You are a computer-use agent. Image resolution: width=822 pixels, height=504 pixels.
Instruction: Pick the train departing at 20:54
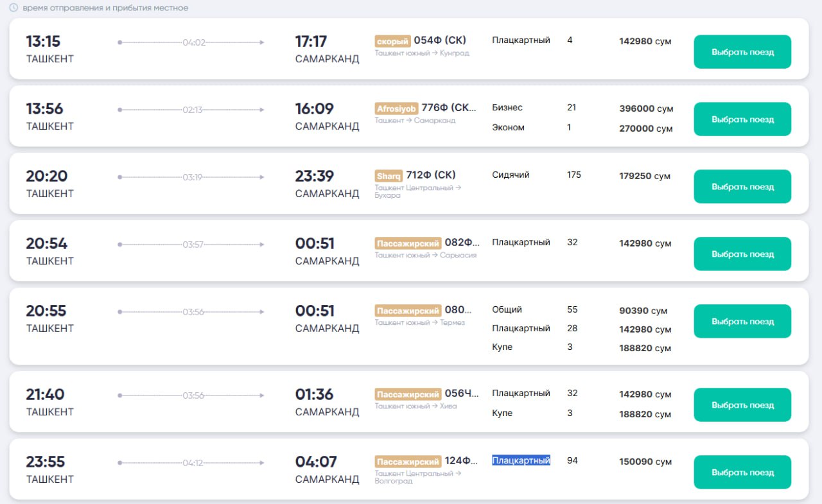click(x=742, y=254)
